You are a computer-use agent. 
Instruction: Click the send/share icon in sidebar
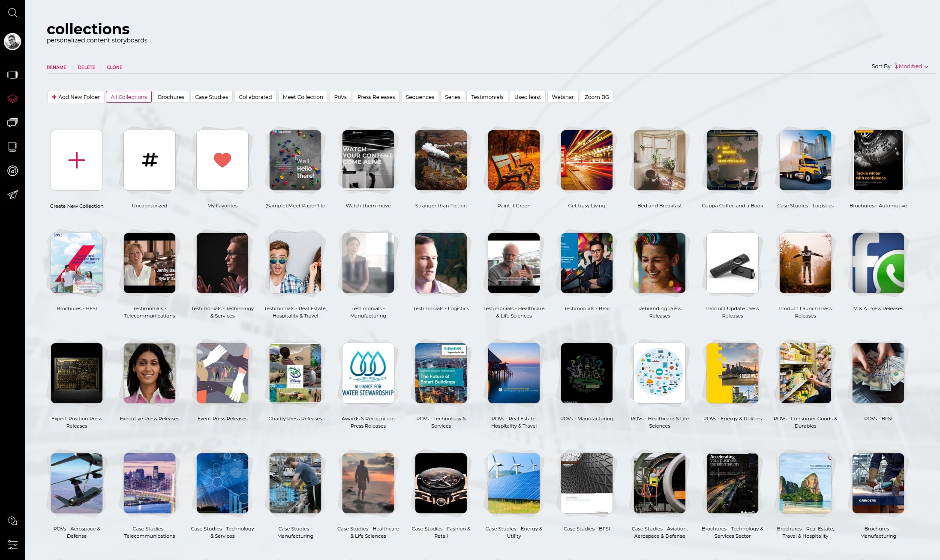tap(13, 195)
